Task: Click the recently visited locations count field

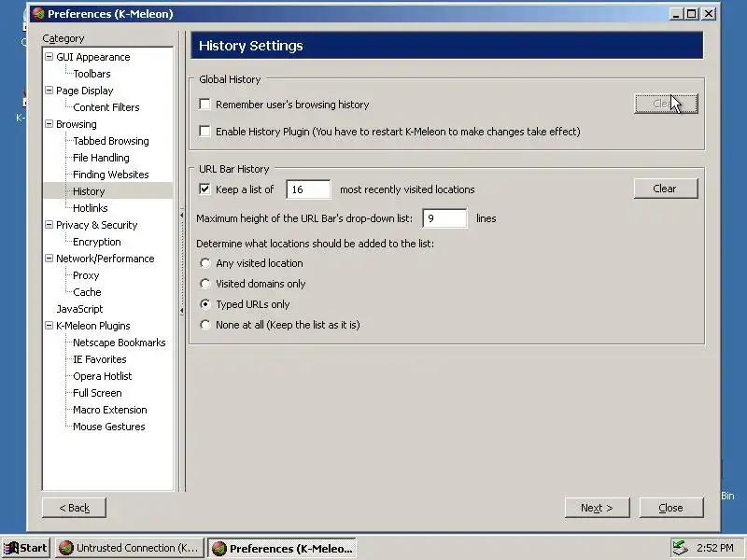Action: point(308,189)
